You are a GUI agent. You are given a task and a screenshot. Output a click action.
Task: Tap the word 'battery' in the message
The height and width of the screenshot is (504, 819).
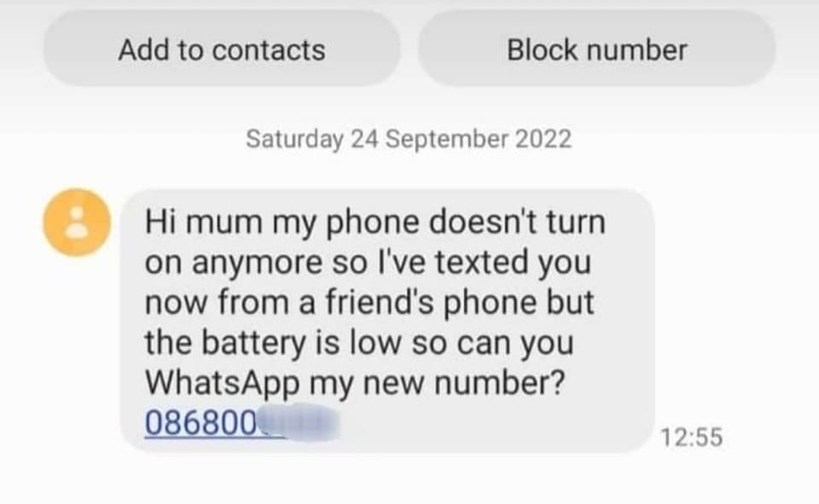point(253,343)
